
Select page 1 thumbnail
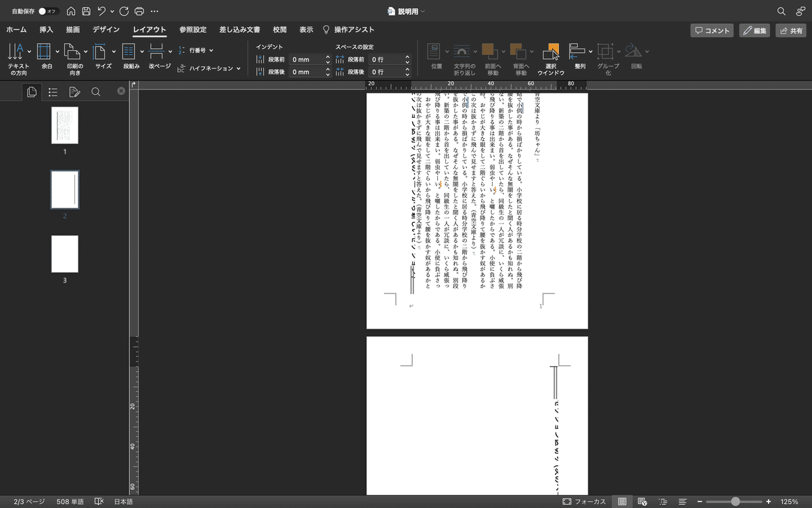click(65, 125)
